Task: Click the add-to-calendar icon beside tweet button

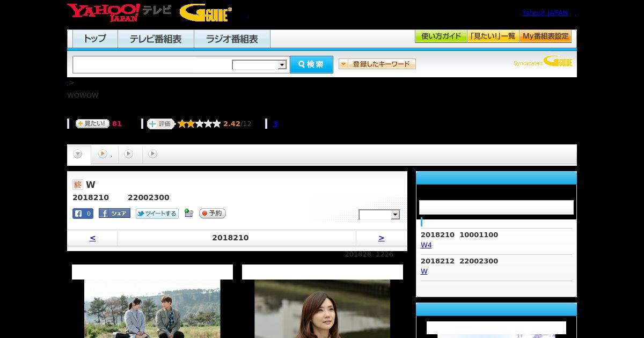Action: click(189, 213)
